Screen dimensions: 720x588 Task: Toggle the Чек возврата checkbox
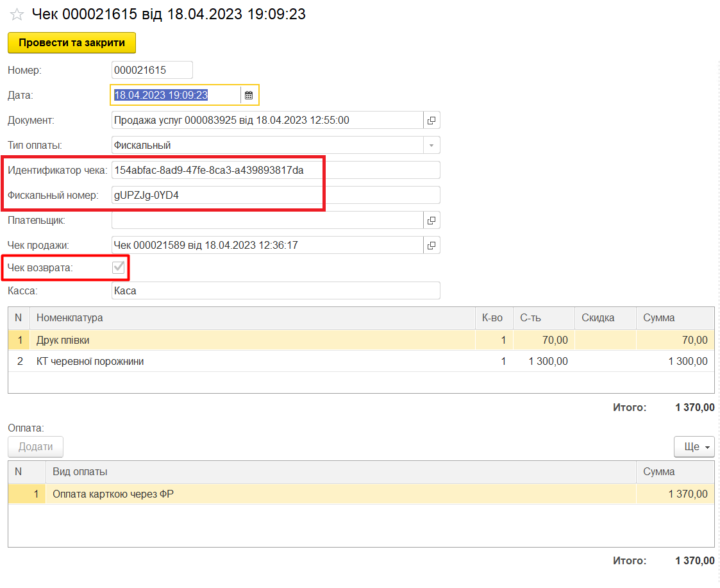pos(119,267)
